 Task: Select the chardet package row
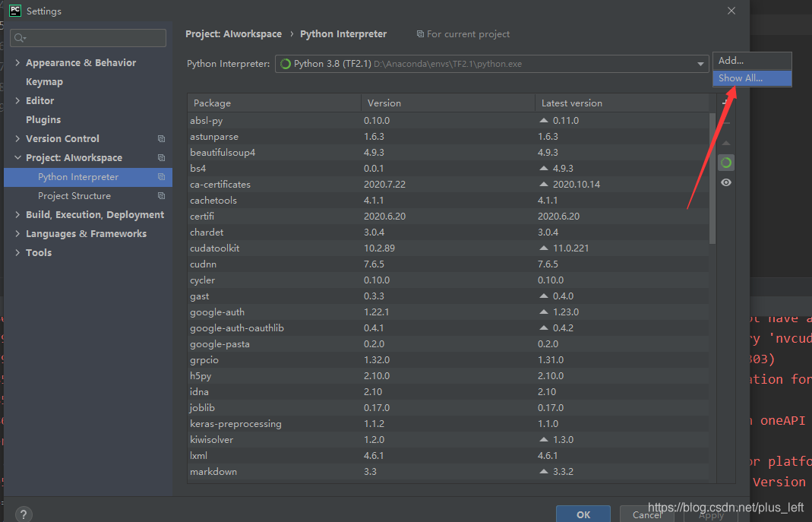448,232
